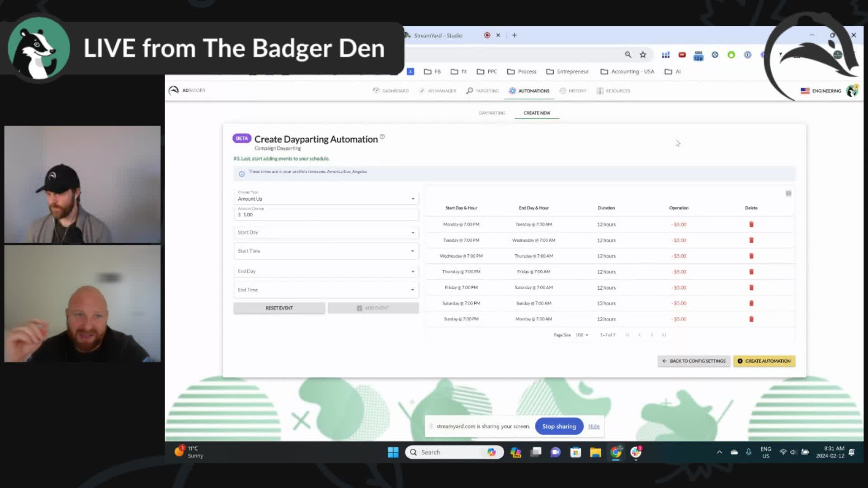Switch to the Dayparting tab
The height and width of the screenshot is (488, 868).
click(492, 113)
